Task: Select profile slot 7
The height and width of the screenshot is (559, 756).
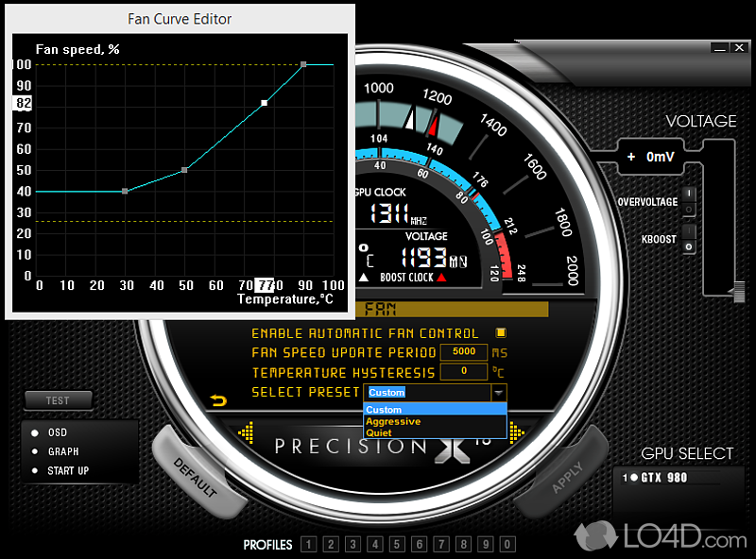Action: pos(441,545)
